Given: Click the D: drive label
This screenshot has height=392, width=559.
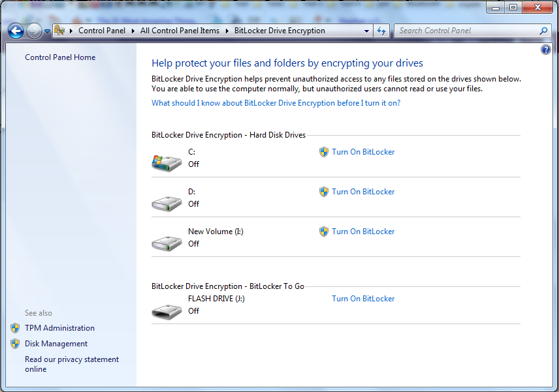Looking at the screenshot, I should coord(191,192).
